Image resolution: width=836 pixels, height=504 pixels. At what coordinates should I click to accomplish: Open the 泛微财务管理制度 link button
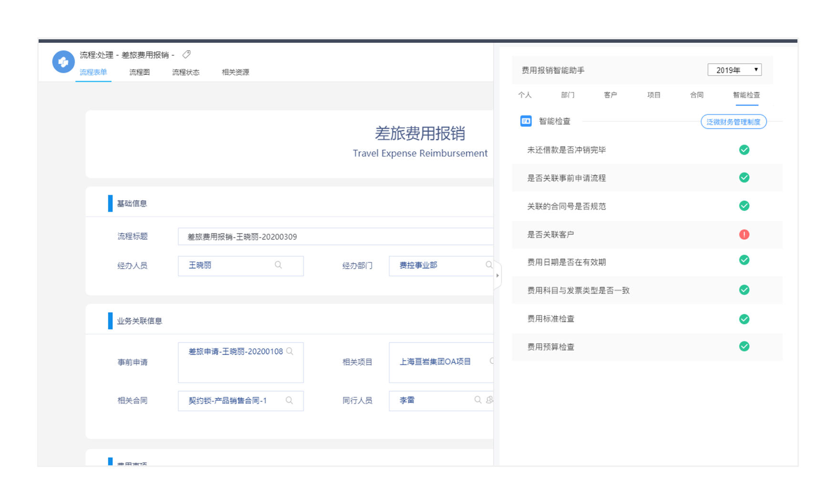click(733, 122)
